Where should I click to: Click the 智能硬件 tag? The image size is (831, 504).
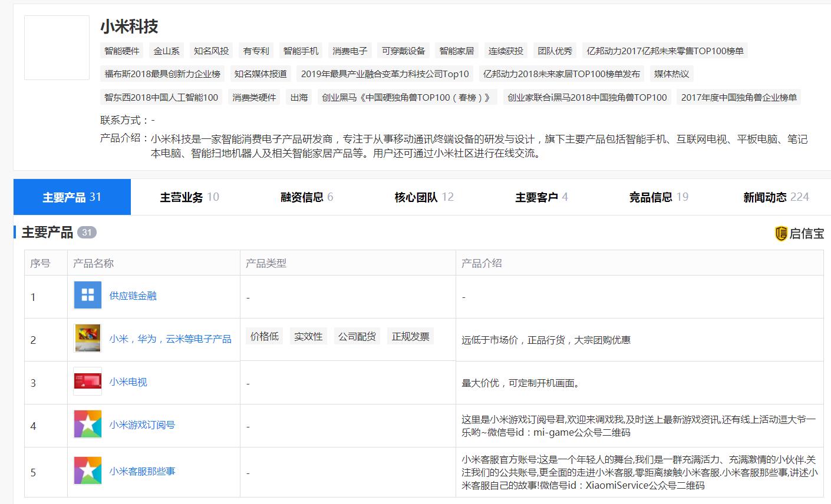[x=122, y=51]
